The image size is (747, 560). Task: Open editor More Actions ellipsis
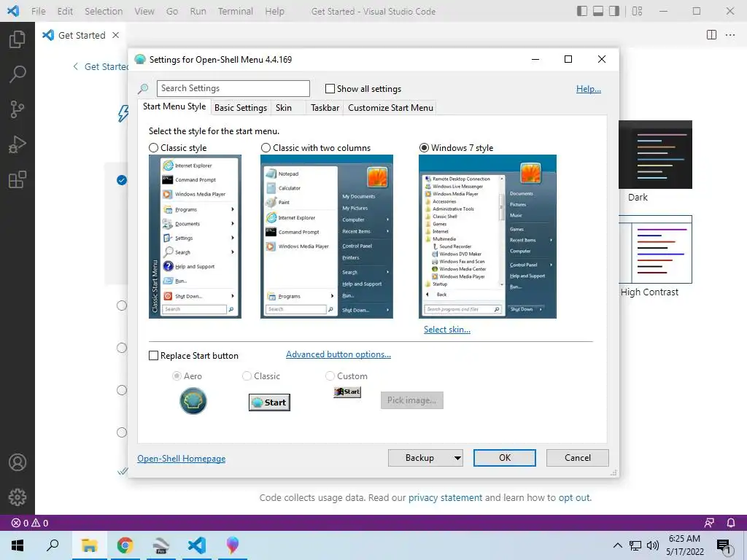click(x=729, y=35)
